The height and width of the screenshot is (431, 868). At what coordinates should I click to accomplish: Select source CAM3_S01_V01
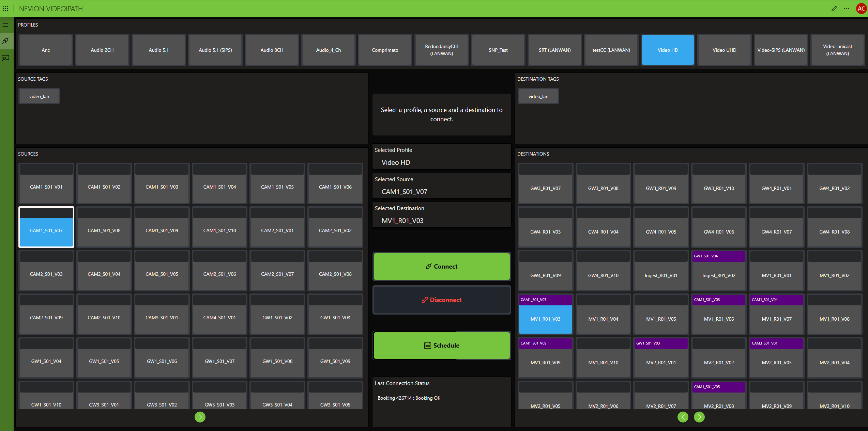(x=162, y=314)
